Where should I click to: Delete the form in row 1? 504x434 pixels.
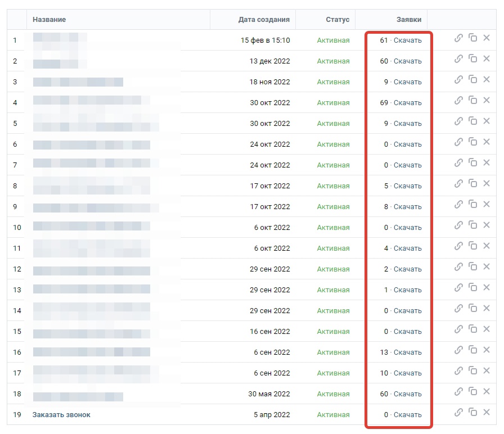487,38
